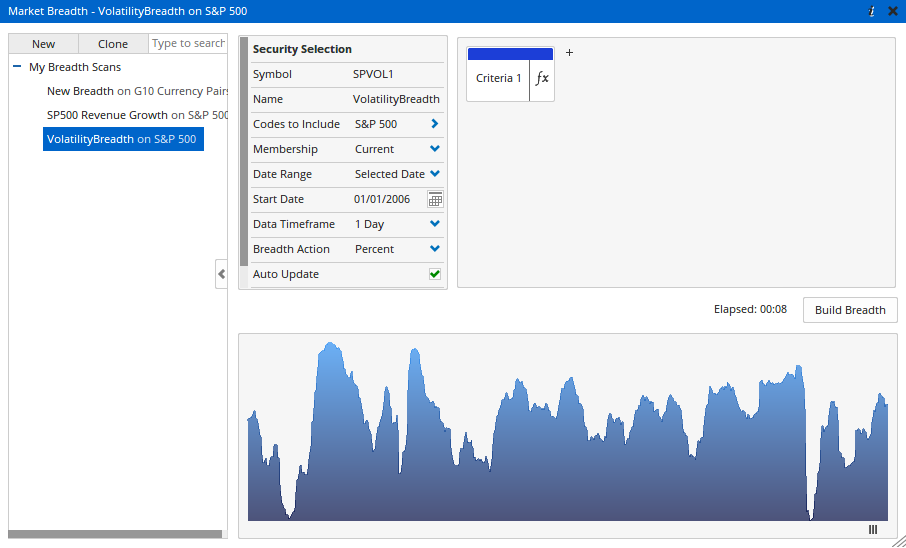Image resolution: width=906 pixels, height=548 pixels.
Task: Collapse the left panel with arrow handle
Action: click(x=221, y=274)
